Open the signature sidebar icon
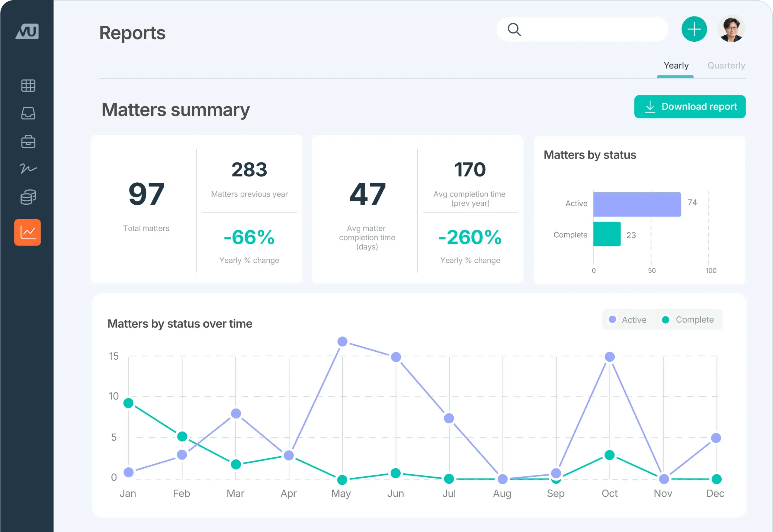The width and height of the screenshot is (773, 532). point(28,168)
